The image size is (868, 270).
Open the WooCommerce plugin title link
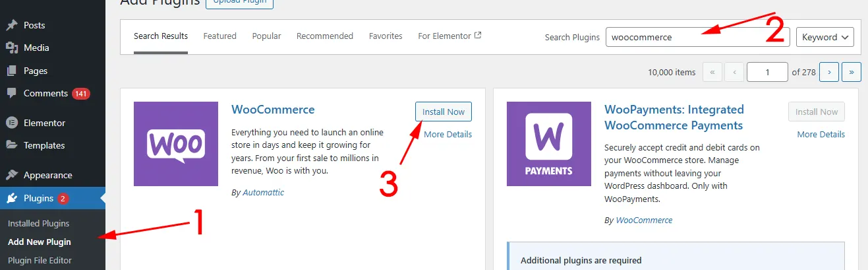pyautogui.click(x=273, y=110)
